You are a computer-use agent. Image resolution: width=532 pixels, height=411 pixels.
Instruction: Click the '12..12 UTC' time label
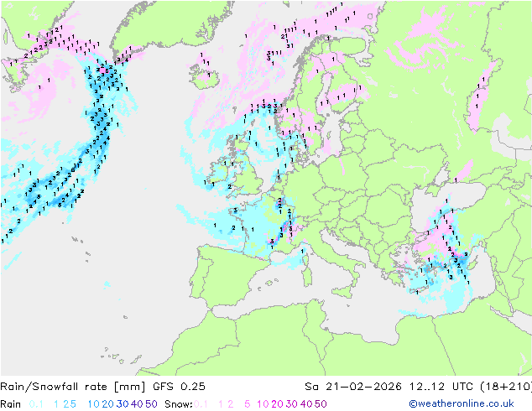pyautogui.click(x=441, y=387)
